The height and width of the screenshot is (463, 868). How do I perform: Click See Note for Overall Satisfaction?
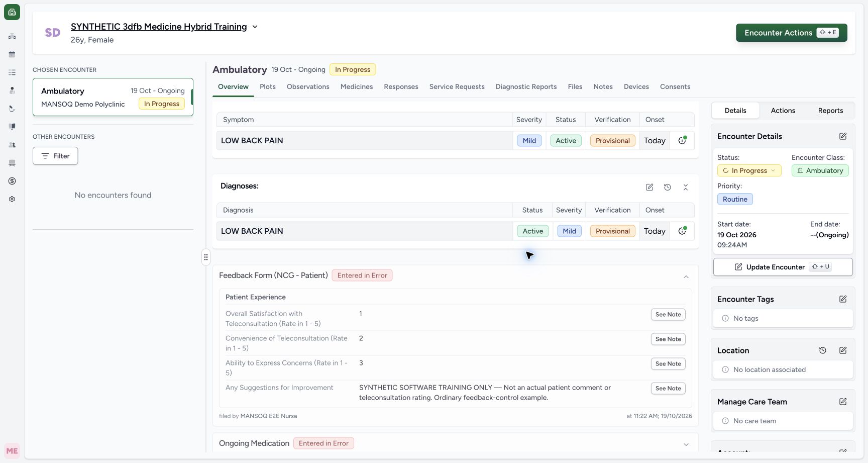point(668,315)
